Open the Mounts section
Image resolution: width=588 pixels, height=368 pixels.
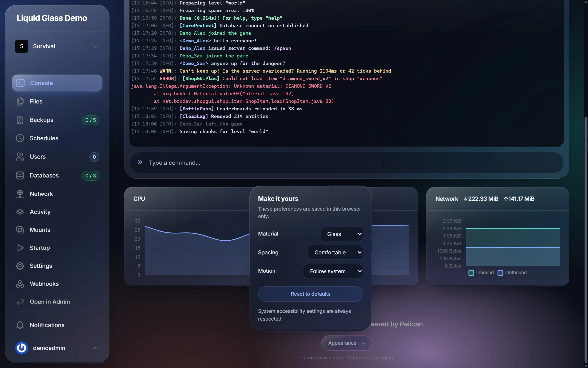(x=57, y=230)
